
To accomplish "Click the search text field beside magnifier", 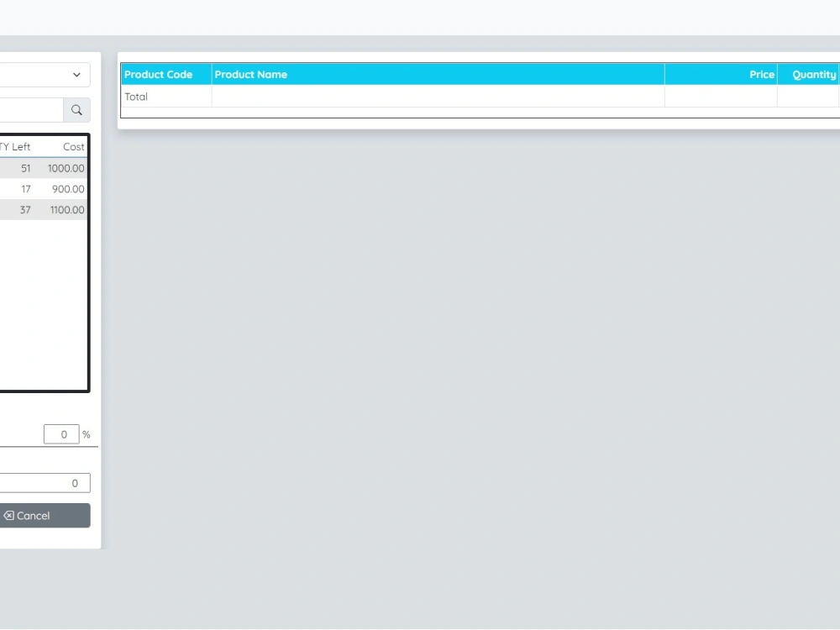I will pyautogui.click(x=32, y=110).
